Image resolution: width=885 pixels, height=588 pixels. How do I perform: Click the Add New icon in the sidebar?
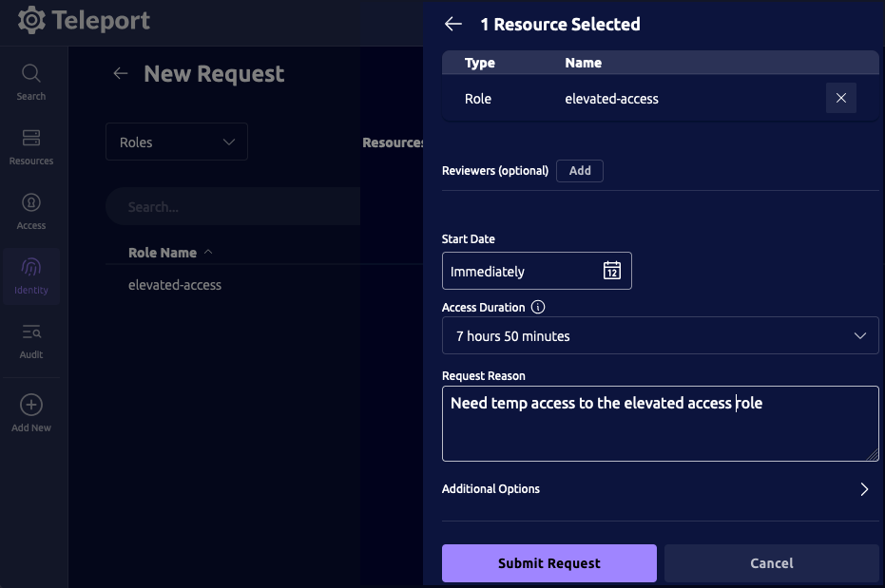click(30, 404)
